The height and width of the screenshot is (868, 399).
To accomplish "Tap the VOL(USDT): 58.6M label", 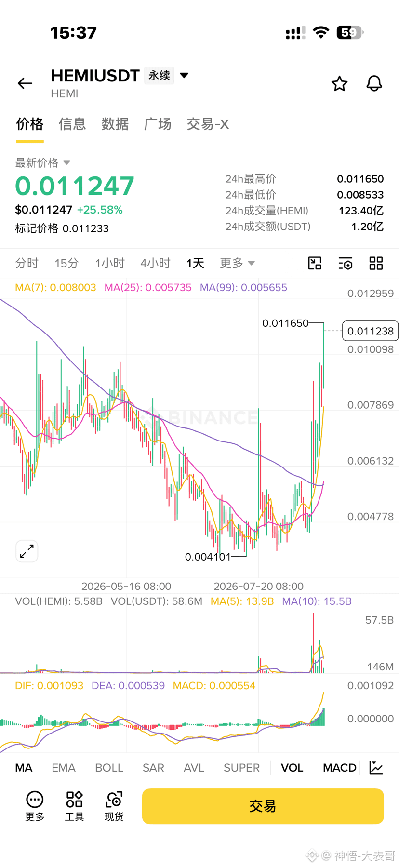I will pos(156,601).
